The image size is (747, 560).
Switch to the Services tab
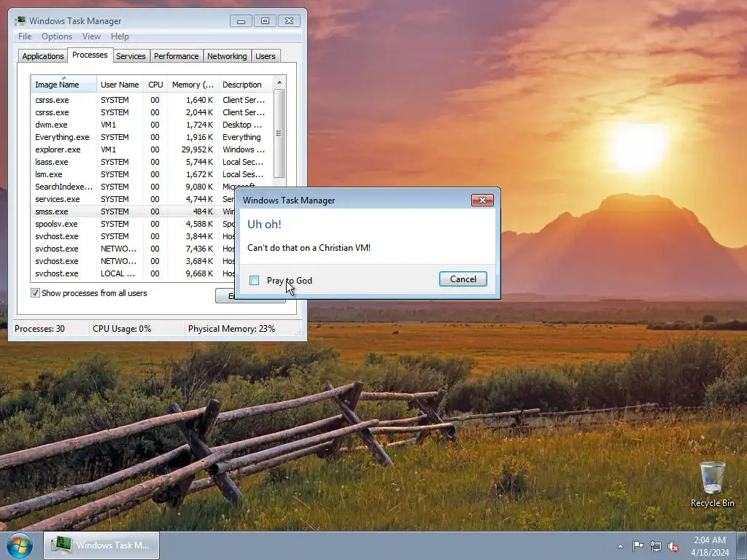point(131,56)
